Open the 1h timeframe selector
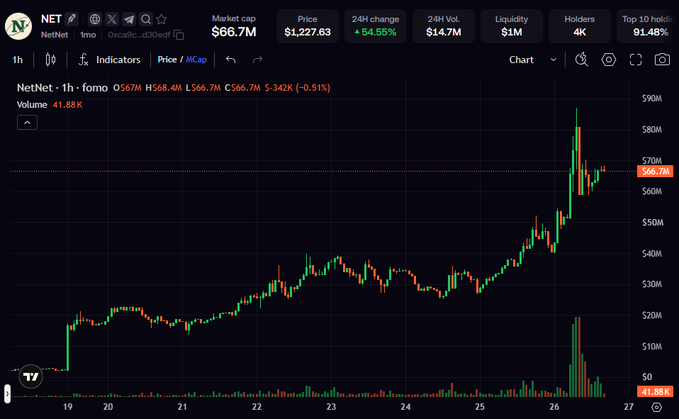Viewport: 679px width, 419px height. (17, 60)
